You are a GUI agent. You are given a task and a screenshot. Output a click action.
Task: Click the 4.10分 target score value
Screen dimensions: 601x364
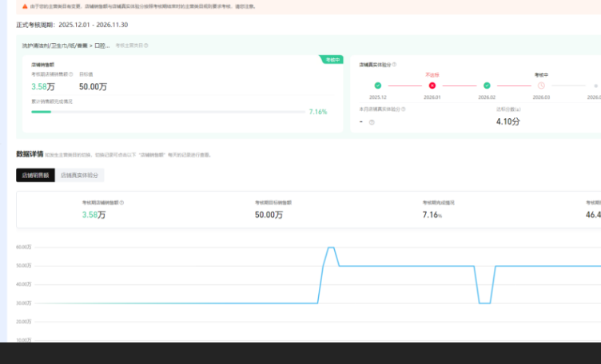click(x=507, y=121)
